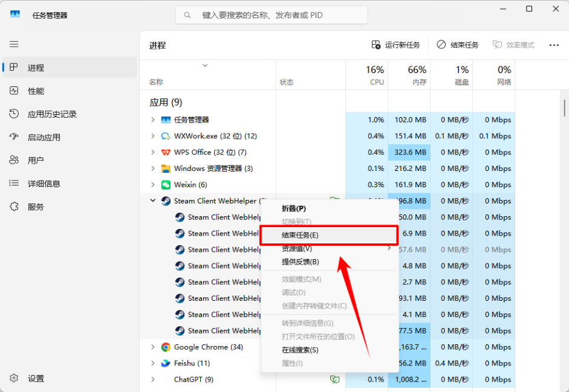This screenshot has height=392, width=569.
Task: Click End task (结束任务) toolbar button
Action: tap(458, 45)
